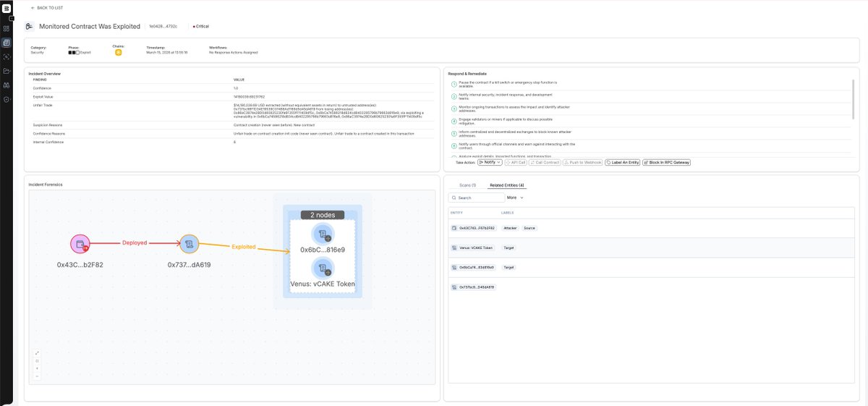Click the API Call action button

point(516,162)
